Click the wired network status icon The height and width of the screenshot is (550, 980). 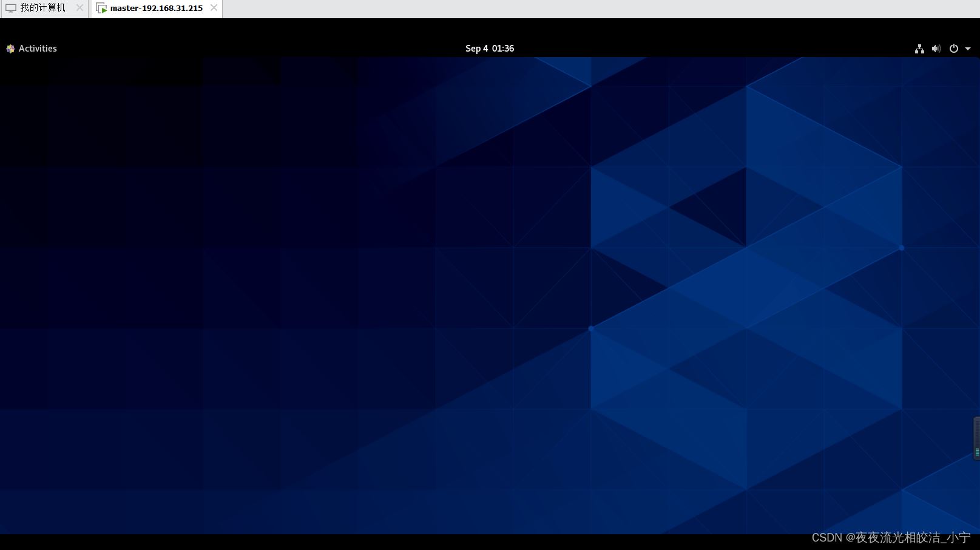click(919, 49)
